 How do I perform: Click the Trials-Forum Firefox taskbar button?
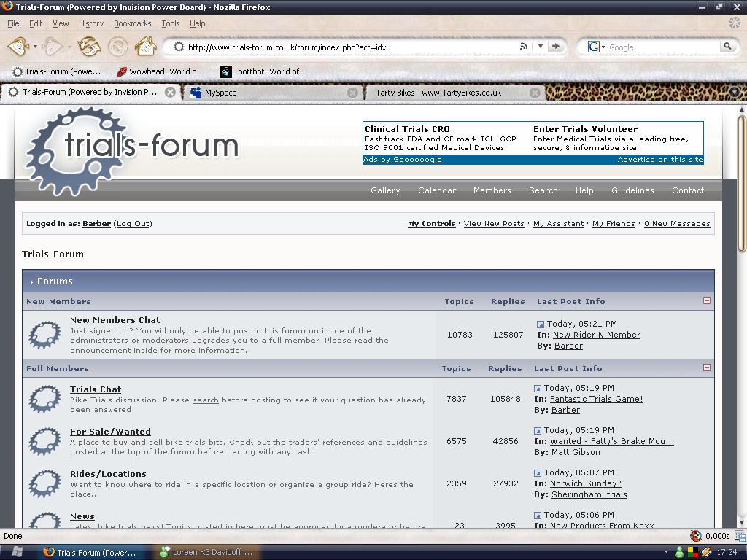click(x=90, y=553)
